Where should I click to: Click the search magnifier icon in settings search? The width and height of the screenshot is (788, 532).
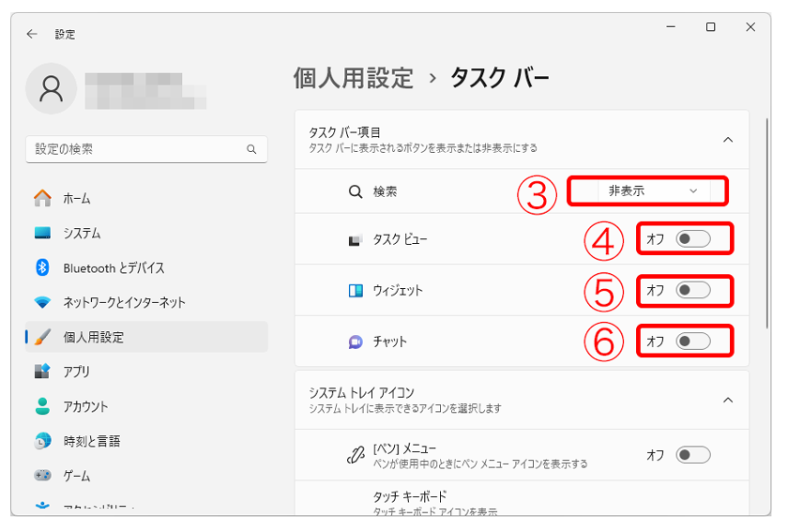click(x=251, y=149)
